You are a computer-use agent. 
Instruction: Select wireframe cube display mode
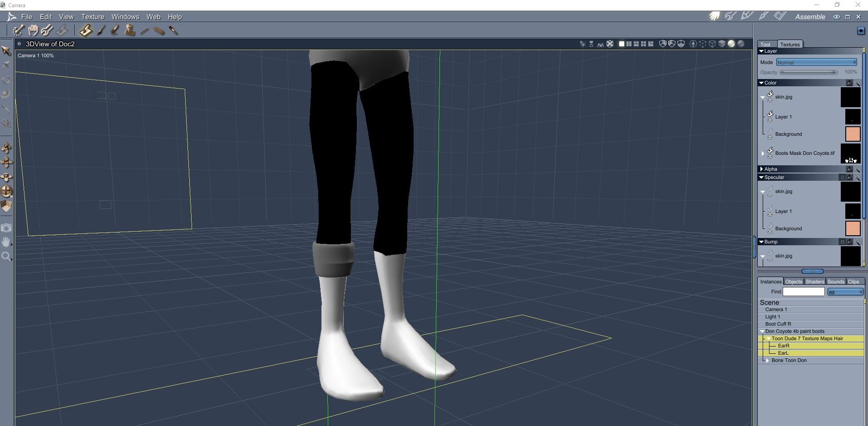[x=712, y=44]
